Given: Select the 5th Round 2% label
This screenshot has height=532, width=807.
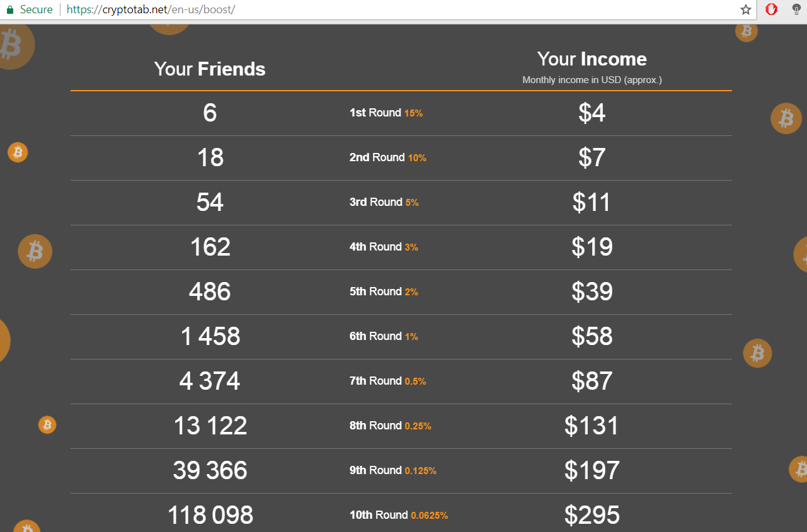Looking at the screenshot, I should coord(384,291).
